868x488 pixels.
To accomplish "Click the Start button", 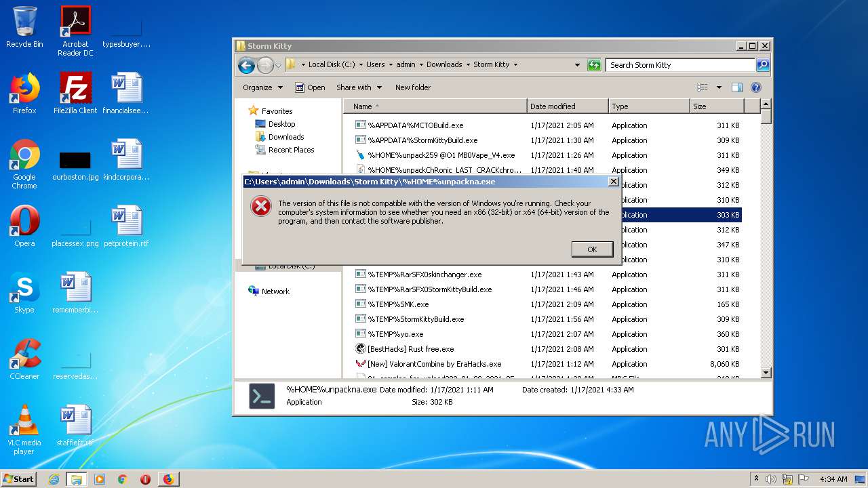I will click(x=19, y=479).
